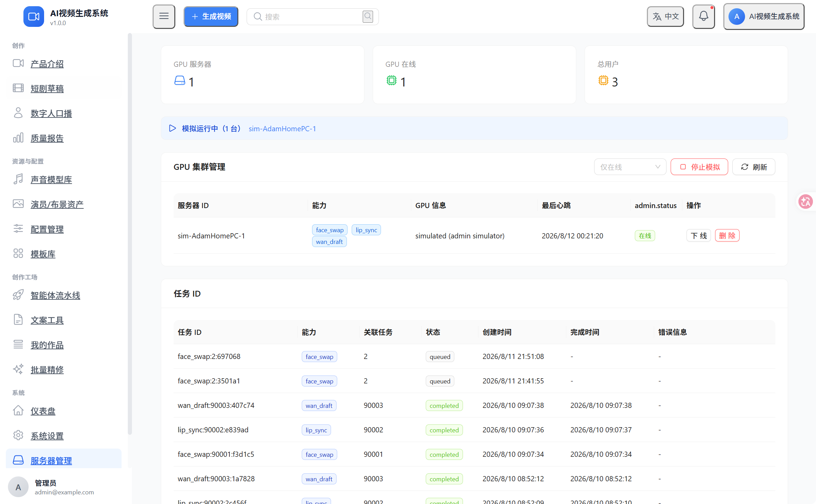Focus the 搜索 input field
The width and height of the screenshot is (816, 504).
point(312,17)
